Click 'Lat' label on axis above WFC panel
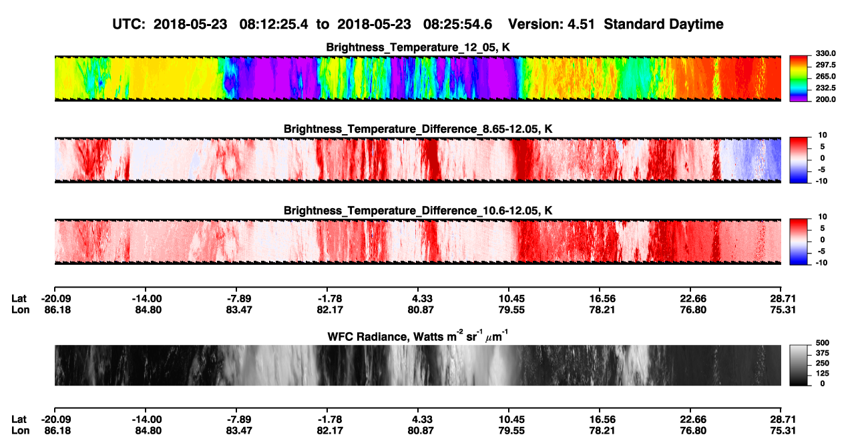Image resolution: width=868 pixels, height=445 pixels. [19, 298]
